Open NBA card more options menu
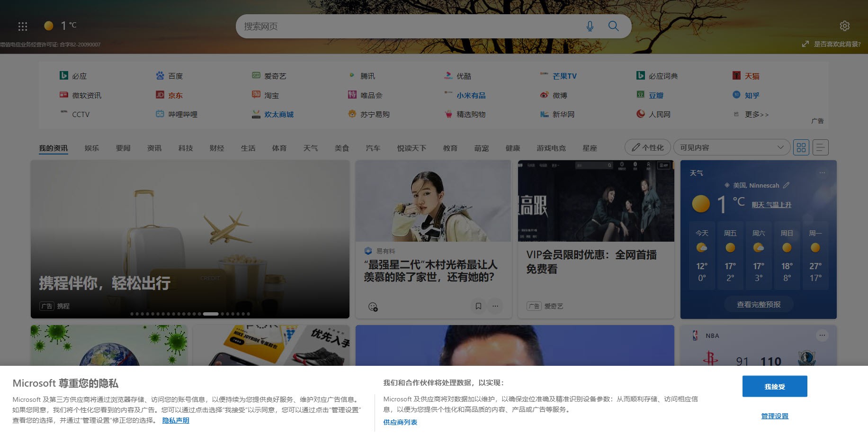The image size is (868, 435). [x=822, y=335]
